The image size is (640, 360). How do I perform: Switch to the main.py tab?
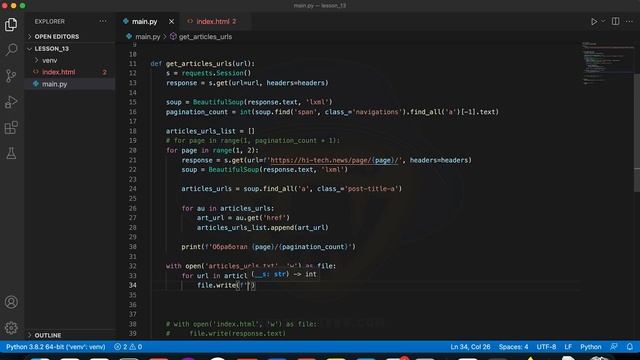[x=144, y=22]
